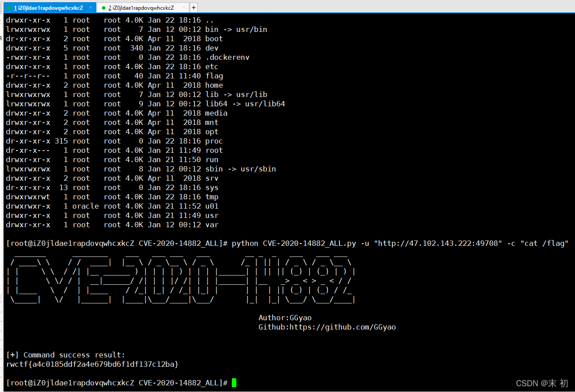Open the Github:https://github.com/GGyao link

click(x=327, y=327)
